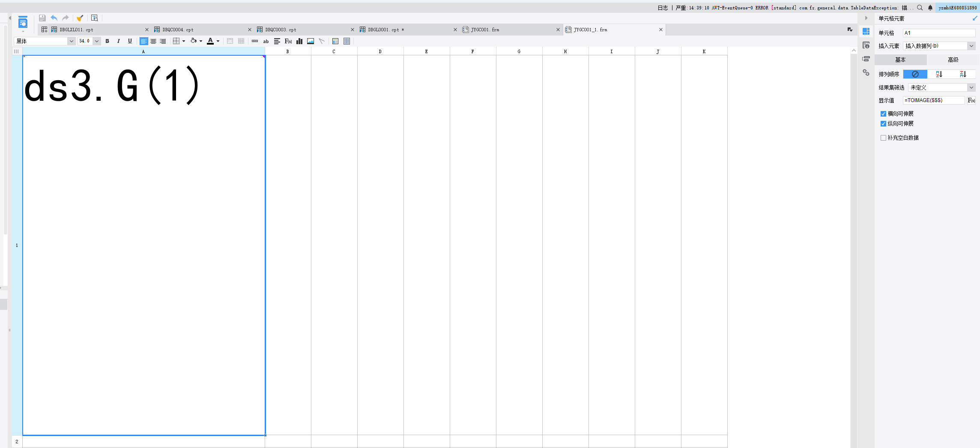Open the font color dropdown arrow

click(x=218, y=41)
